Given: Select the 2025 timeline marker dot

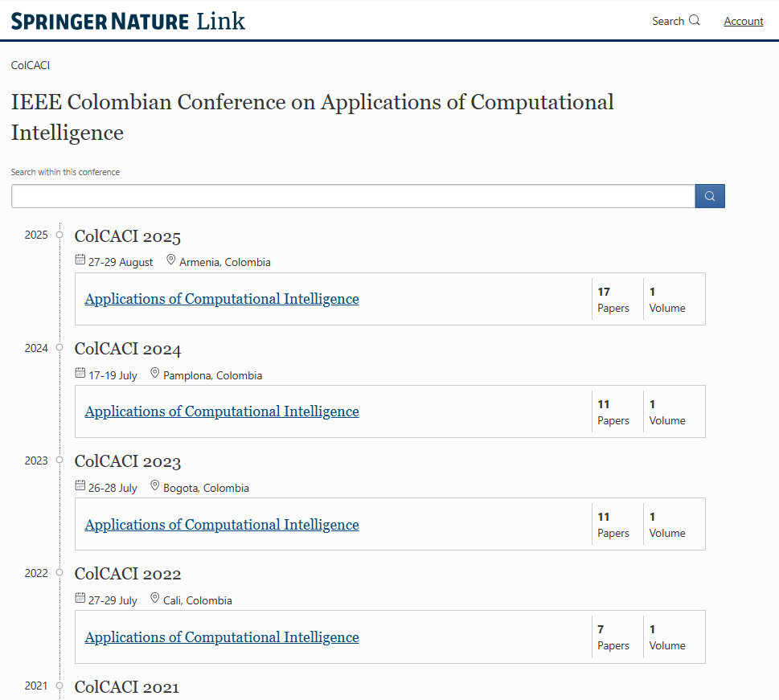Looking at the screenshot, I should [59, 235].
